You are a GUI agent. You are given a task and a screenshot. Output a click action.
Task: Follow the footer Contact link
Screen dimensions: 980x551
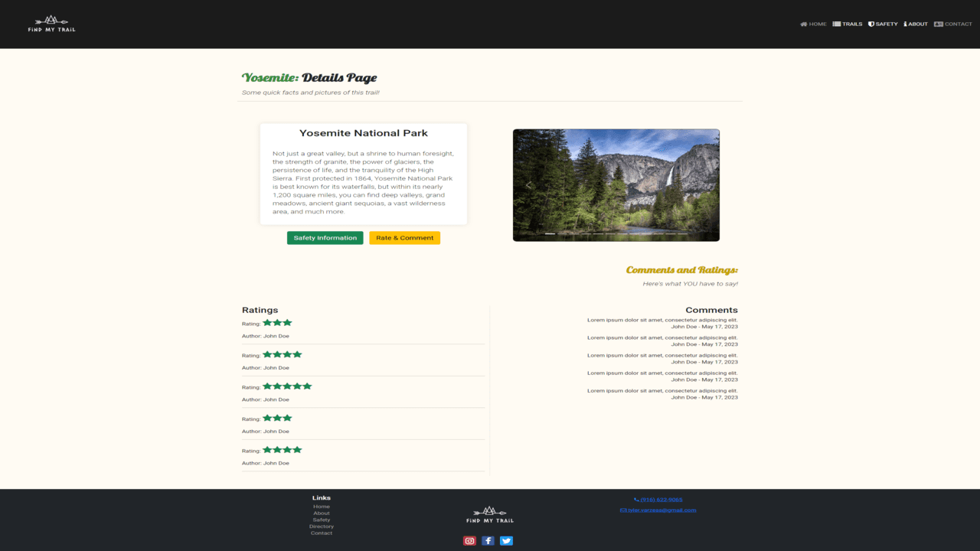click(x=322, y=533)
